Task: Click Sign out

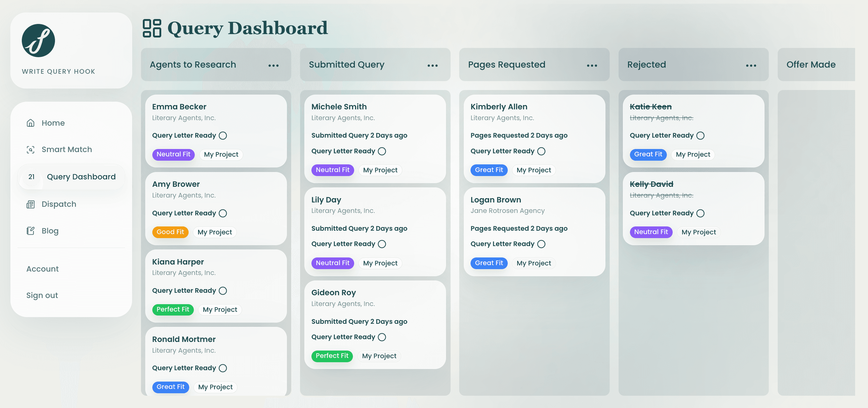Action: (42, 295)
